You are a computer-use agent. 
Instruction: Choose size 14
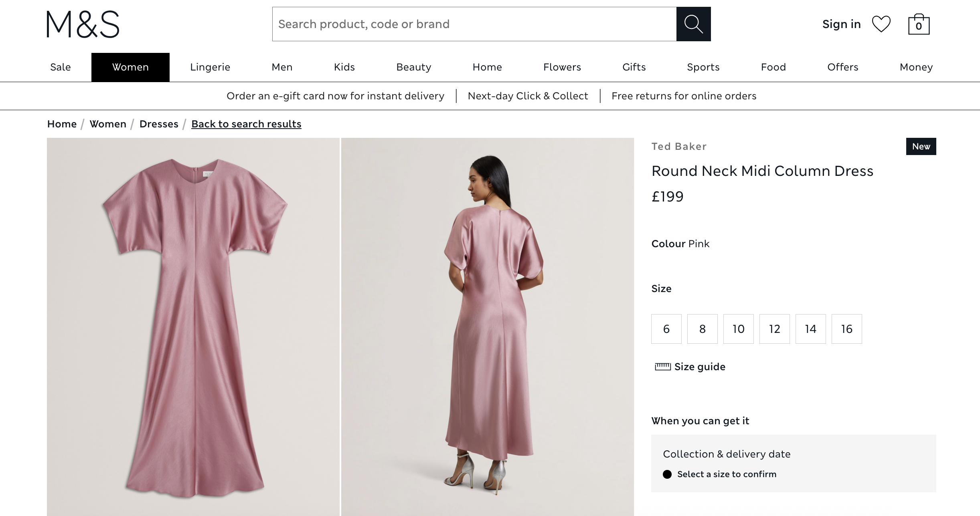pos(810,329)
